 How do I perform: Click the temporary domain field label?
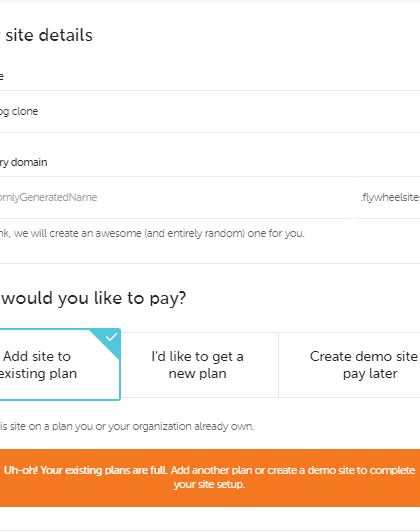click(x=23, y=162)
